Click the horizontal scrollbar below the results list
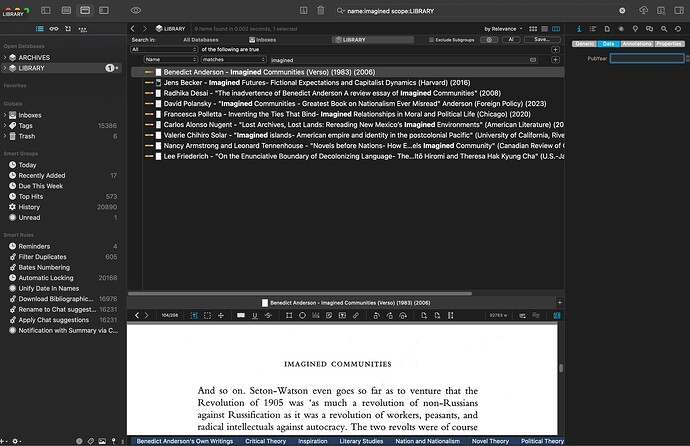The width and height of the screenshot is (690, 446). [x=300, y=293]
